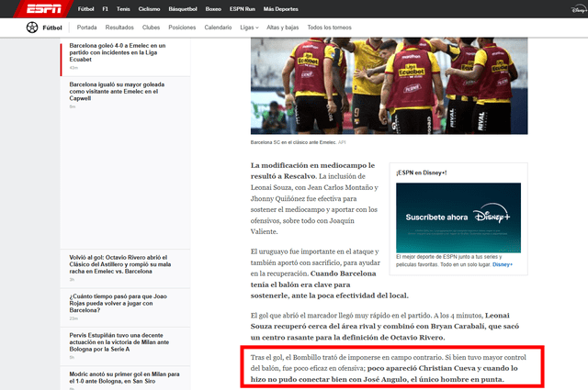
Task: Open the Disney+ logo in top bar
Action: [x=580, y=9]
